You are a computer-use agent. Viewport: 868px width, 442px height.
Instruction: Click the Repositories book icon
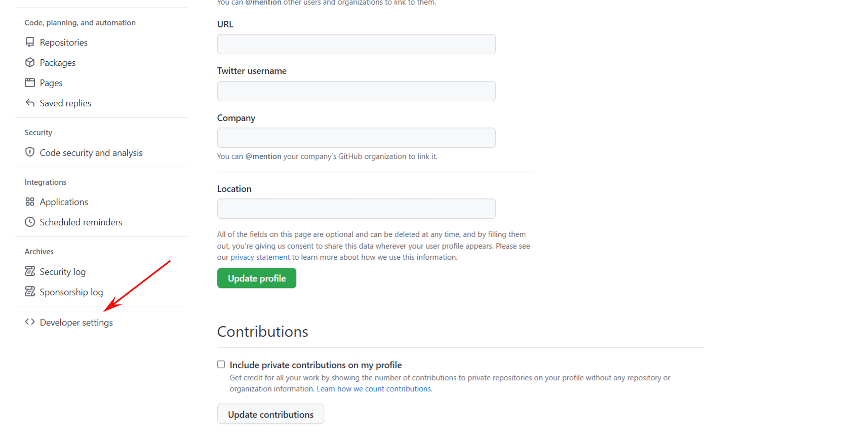click(x=30, y=42)
